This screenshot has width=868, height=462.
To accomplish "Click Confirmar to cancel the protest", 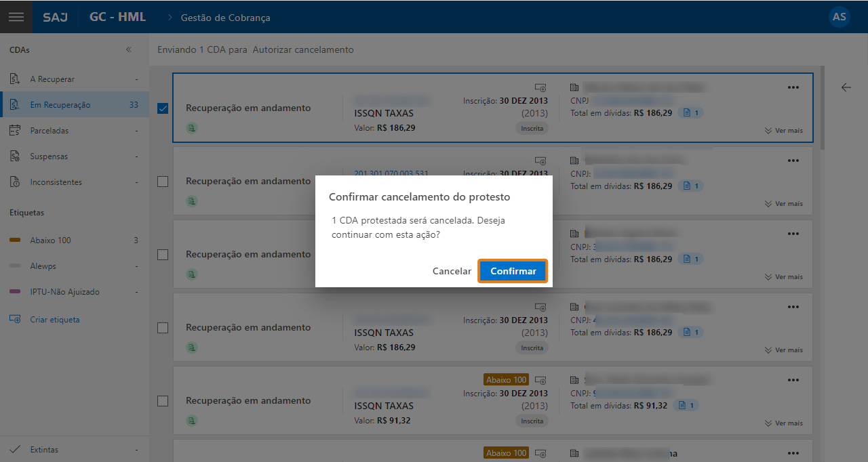I will click(513, 270).
